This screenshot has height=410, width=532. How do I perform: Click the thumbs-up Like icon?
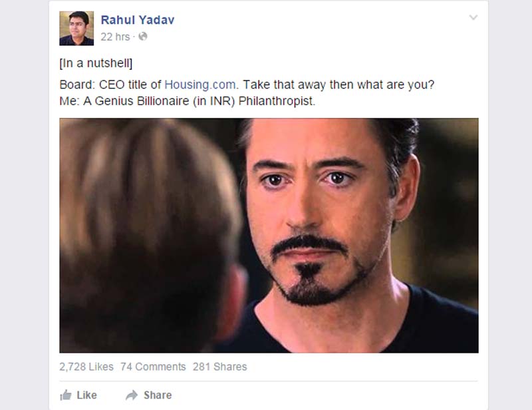(65, 395)
